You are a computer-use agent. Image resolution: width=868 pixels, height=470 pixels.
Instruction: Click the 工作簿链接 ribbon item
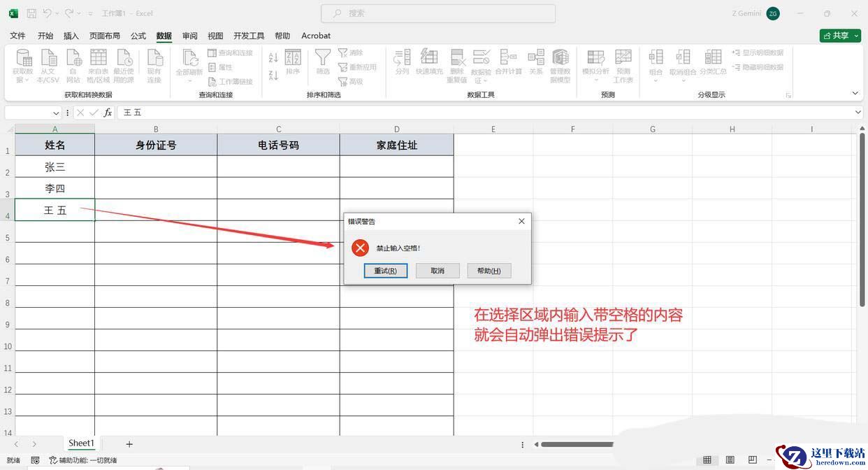click(231, 81)
